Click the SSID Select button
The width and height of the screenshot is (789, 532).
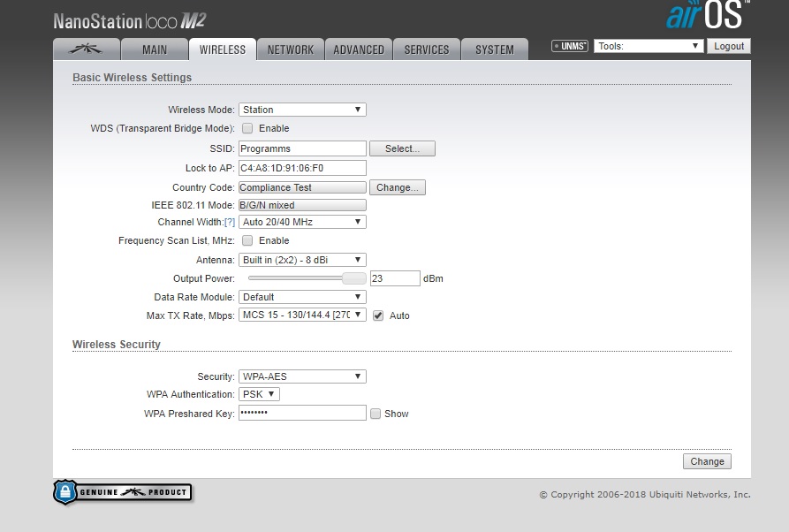(402, 148)
